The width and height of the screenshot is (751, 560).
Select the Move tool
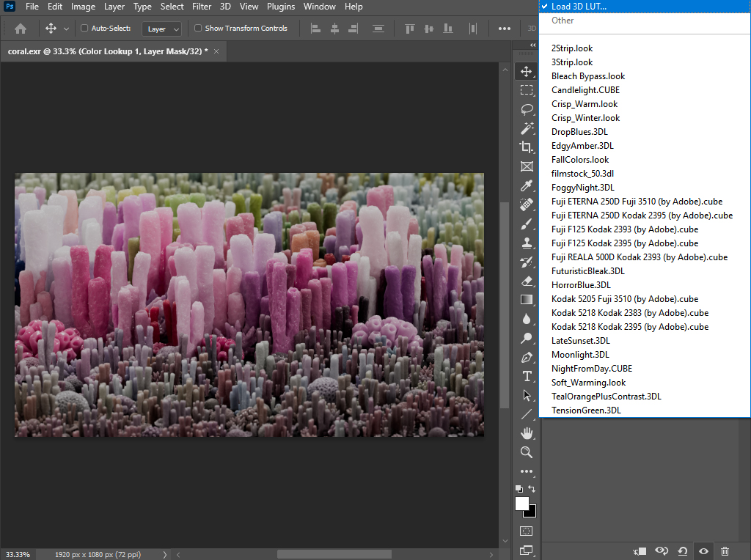527,71
